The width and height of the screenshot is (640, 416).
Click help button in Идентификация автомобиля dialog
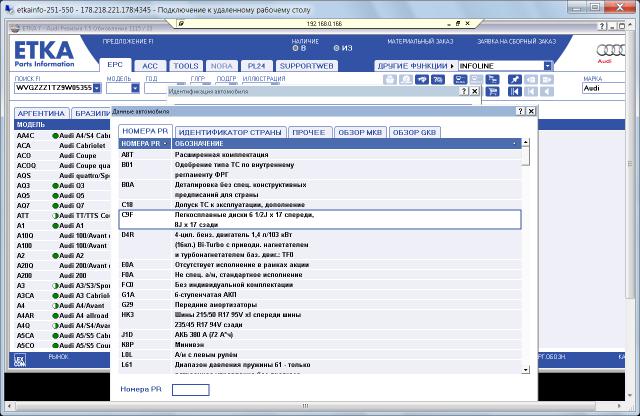[464, 91]
